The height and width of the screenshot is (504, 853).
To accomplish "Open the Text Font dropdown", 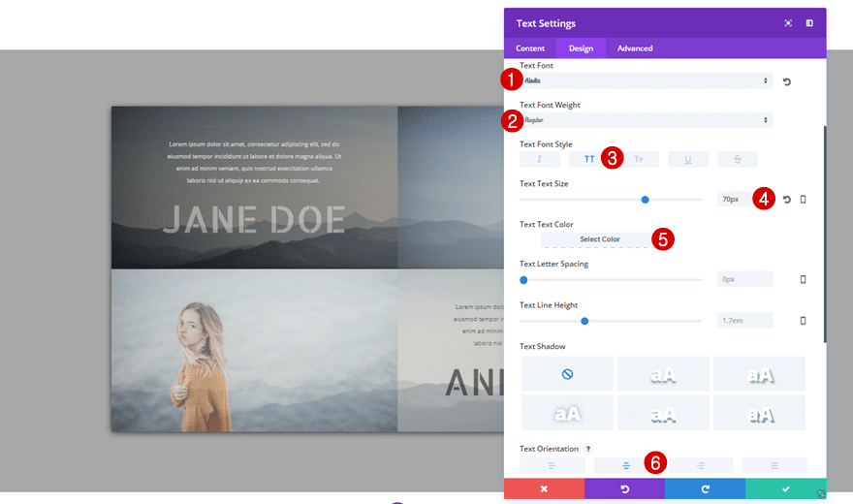I will pos(645,81).
